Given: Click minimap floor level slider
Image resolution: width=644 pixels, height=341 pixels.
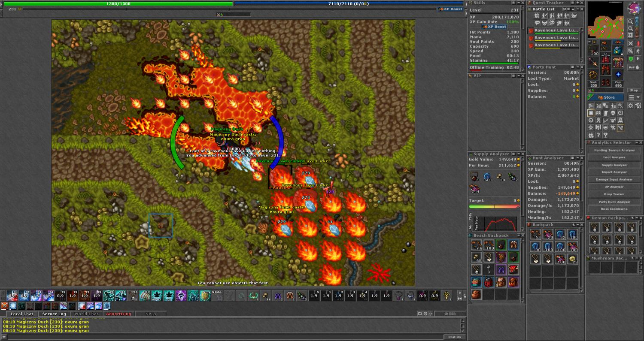Looking at the screenshot, I should point(637,27).
